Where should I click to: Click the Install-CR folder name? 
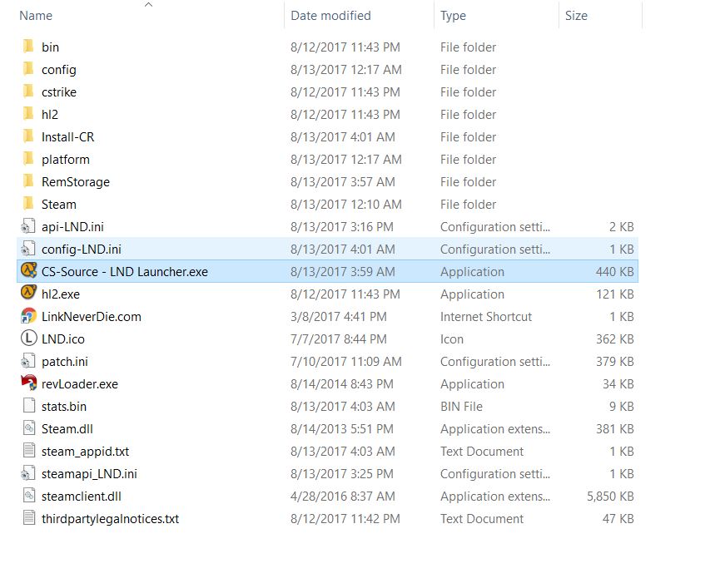67,136
